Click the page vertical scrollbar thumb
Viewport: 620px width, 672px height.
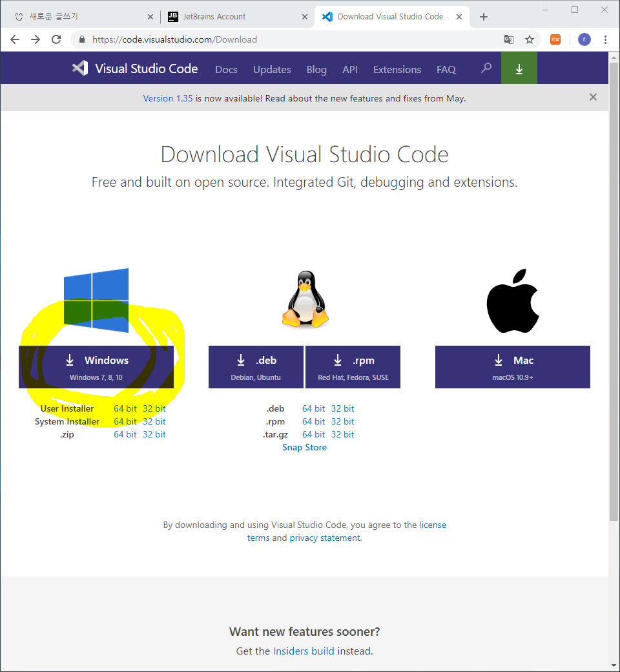coord(614,293)
